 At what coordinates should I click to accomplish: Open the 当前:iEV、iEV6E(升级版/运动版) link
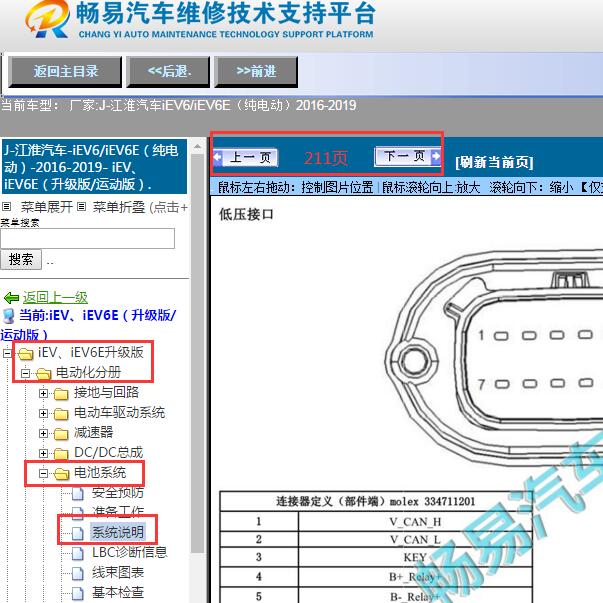[88, 325]
